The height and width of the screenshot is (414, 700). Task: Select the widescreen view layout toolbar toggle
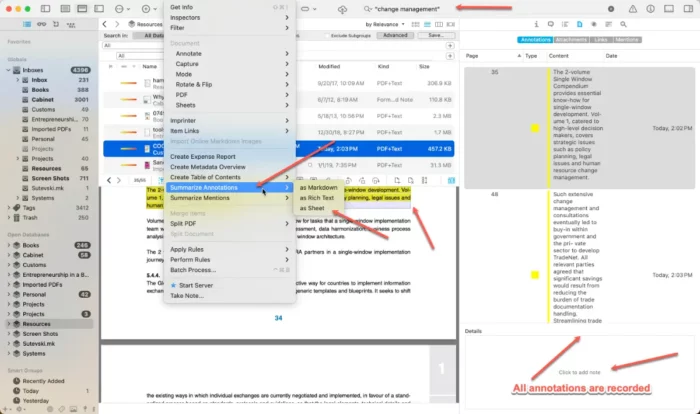point(99,8)
